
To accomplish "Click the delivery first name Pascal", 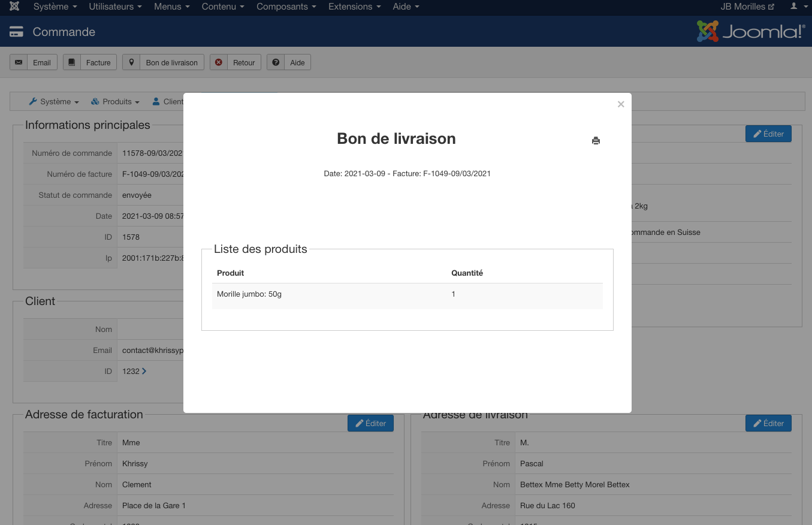I will (532, 464).
